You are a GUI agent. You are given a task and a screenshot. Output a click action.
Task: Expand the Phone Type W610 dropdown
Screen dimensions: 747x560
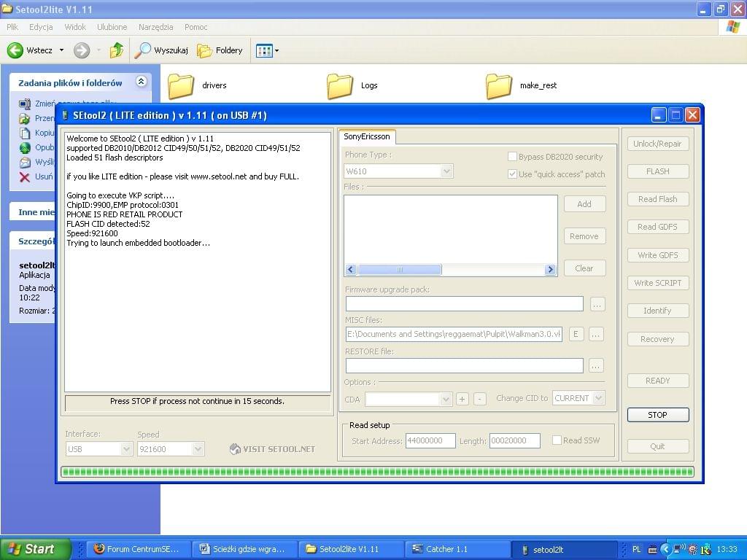click(x=446, y=171)
